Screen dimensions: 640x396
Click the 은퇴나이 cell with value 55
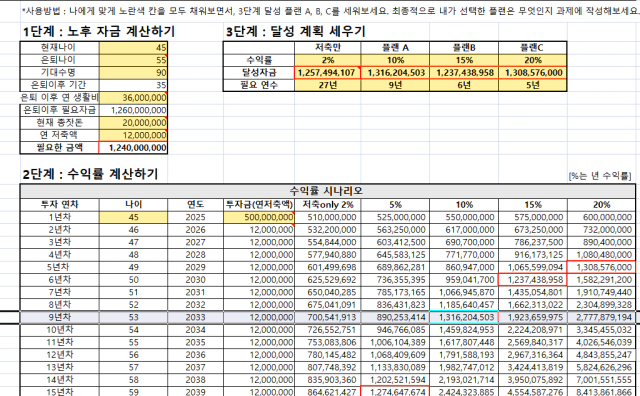[133, 60]
